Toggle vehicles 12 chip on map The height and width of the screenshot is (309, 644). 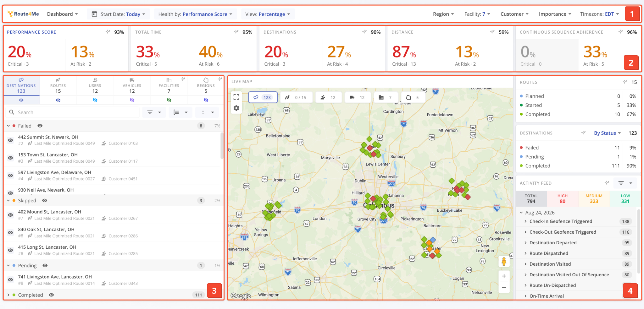358,97
